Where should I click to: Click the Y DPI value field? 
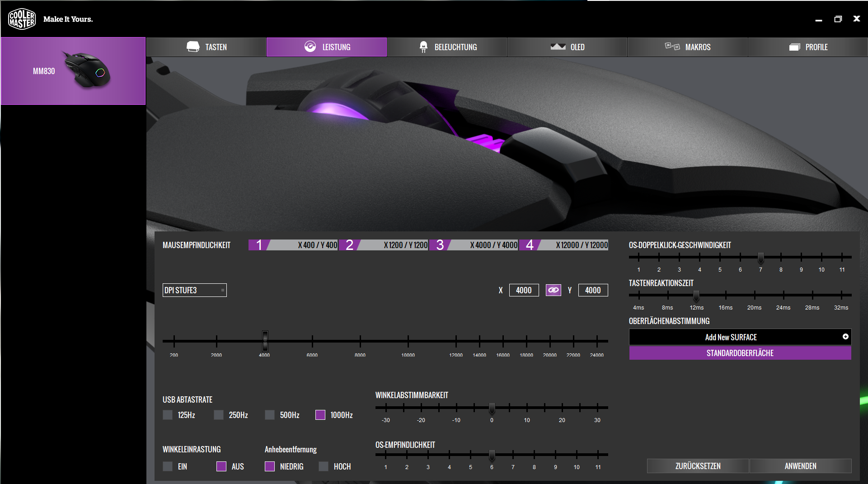(593, 290)
